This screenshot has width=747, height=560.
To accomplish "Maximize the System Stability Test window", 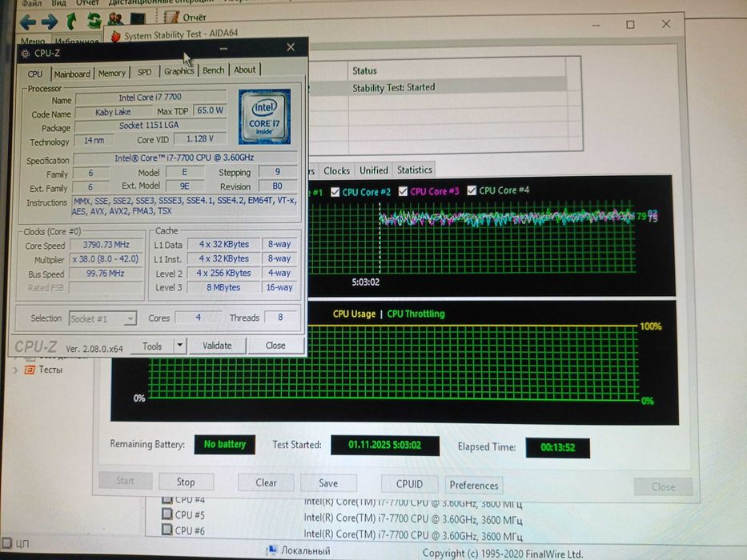I will 630,24.
